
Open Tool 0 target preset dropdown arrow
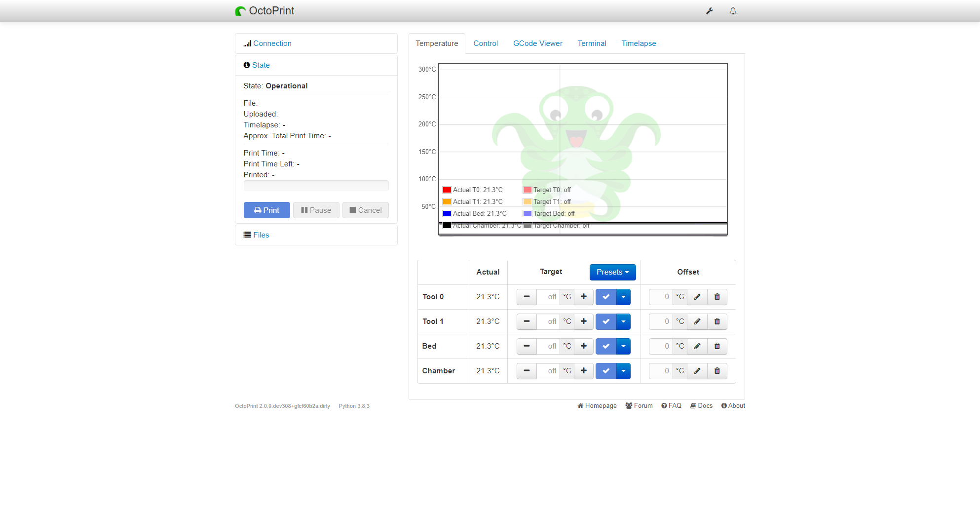623,297
